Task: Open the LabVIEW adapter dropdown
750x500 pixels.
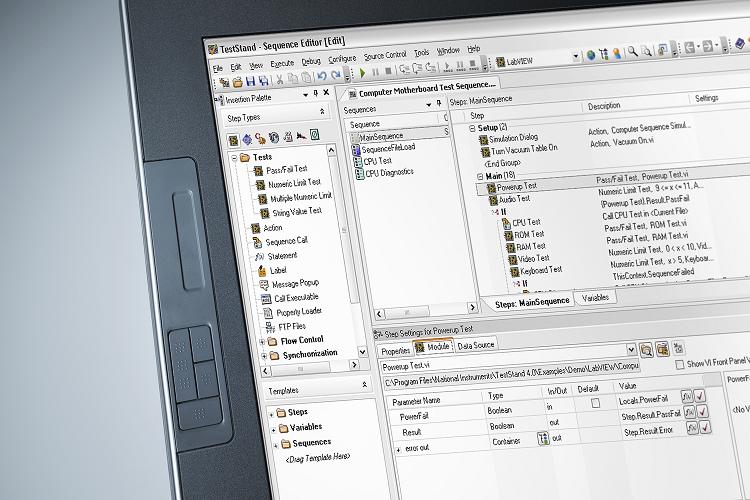Action: click(576, 54)
